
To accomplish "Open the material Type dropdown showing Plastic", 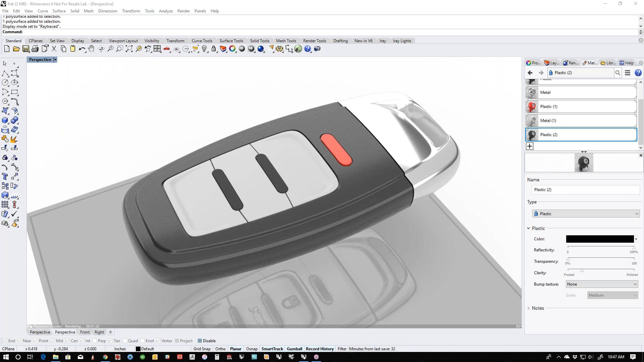I will 586,214.
